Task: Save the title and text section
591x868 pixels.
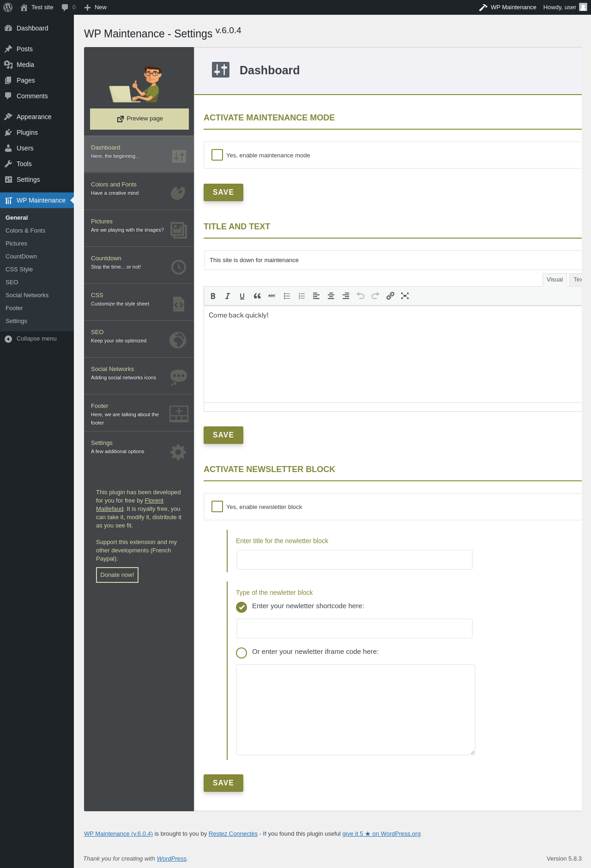Action: (223, 435)
